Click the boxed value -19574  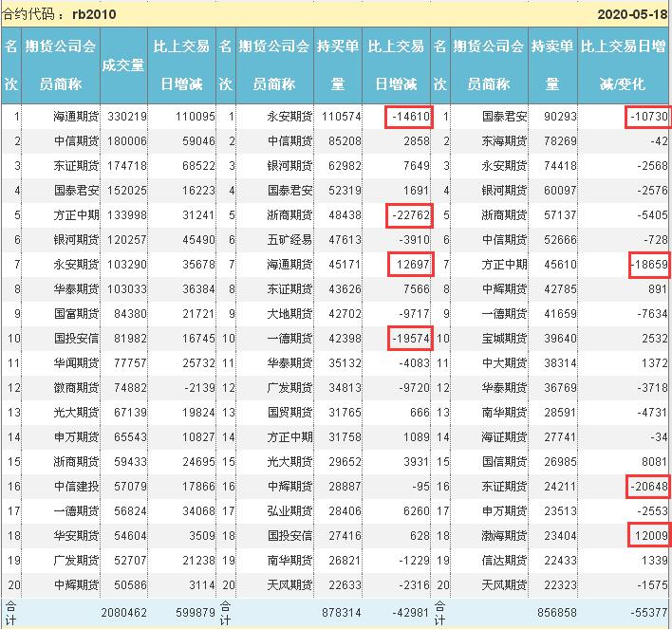pyautogui.click(x=411, y=339)
